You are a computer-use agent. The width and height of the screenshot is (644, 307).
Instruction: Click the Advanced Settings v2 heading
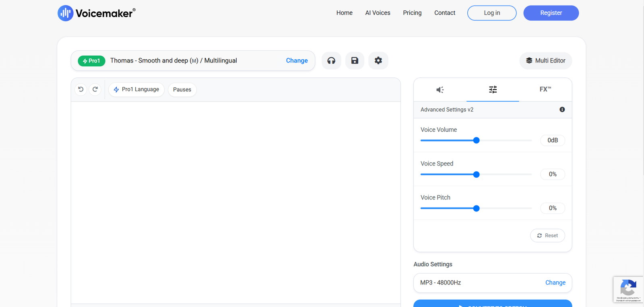click(447, 110)
